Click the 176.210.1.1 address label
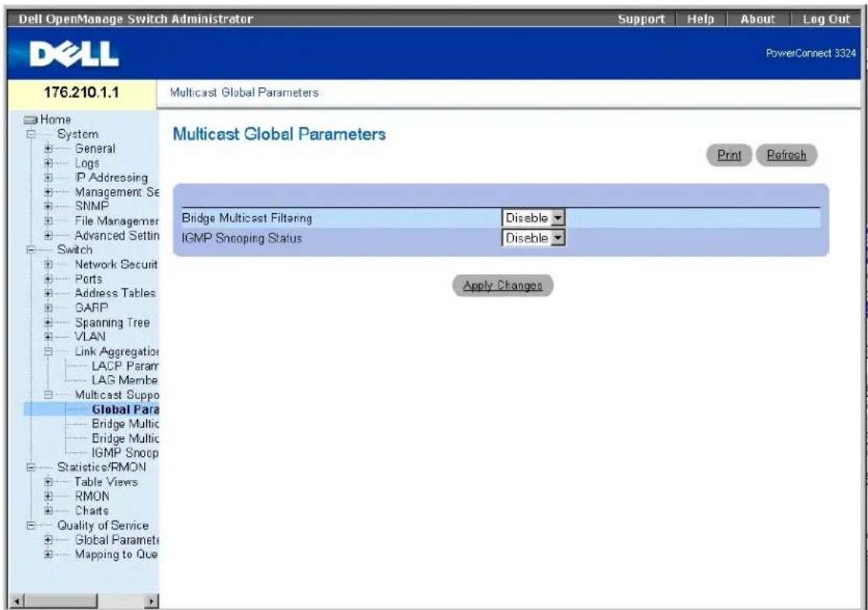868x610 pixels. click(82, 93)
